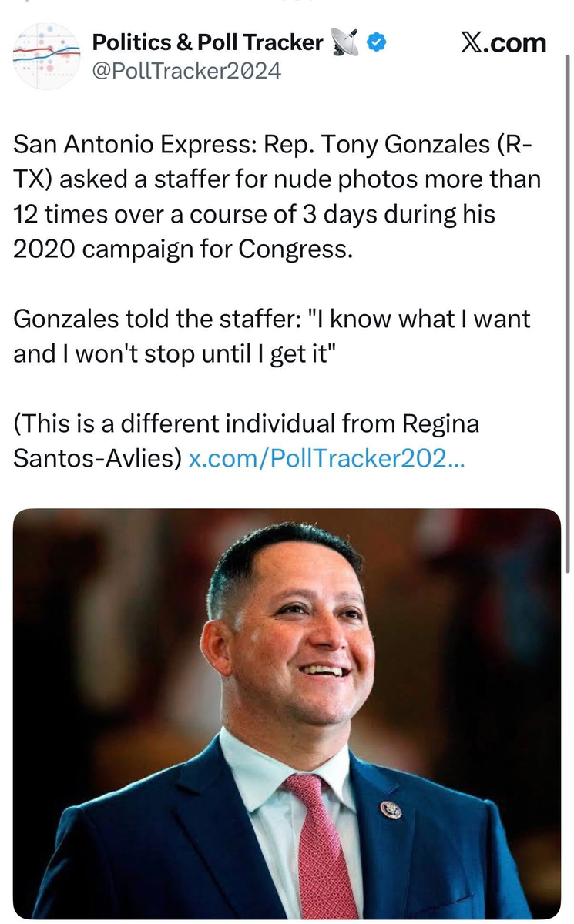Screen dimensions: 574x924
Task: Click the X.com logo watermark
Action: [x=503, y=42]
